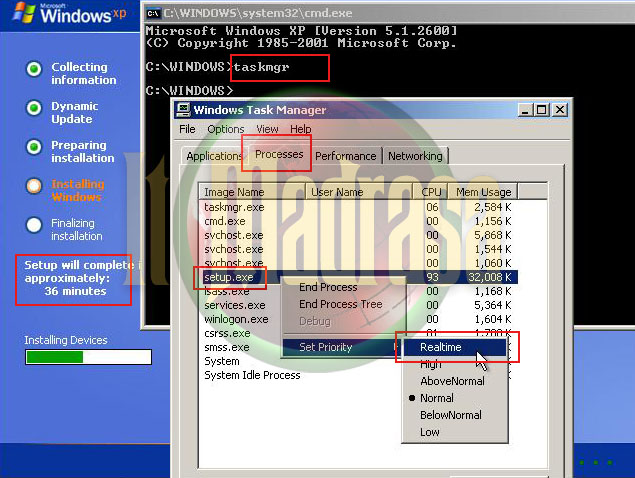
Task: Set priority to BelowNormal
Action: (454, 415)
